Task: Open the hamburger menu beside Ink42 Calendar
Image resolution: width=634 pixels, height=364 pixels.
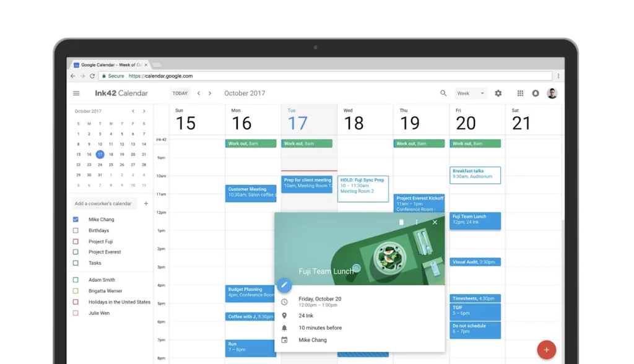Action: click(x=77, y=93)
